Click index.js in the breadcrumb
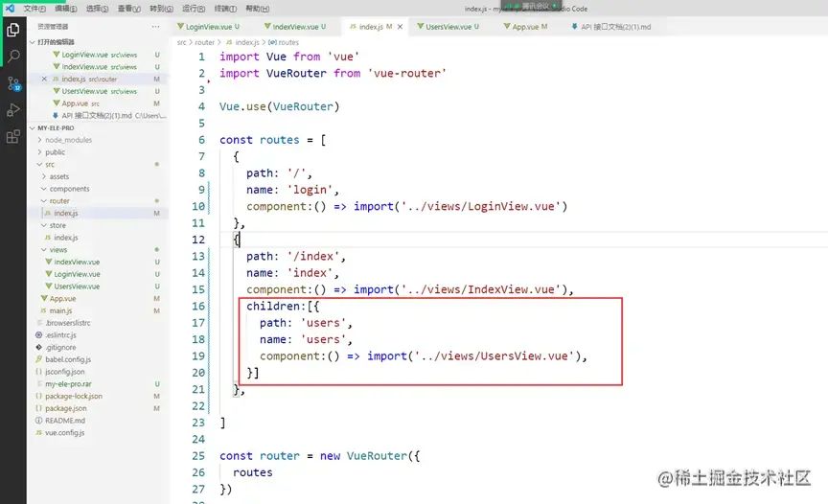The image size is (828, 504). (x=247, y=42)
